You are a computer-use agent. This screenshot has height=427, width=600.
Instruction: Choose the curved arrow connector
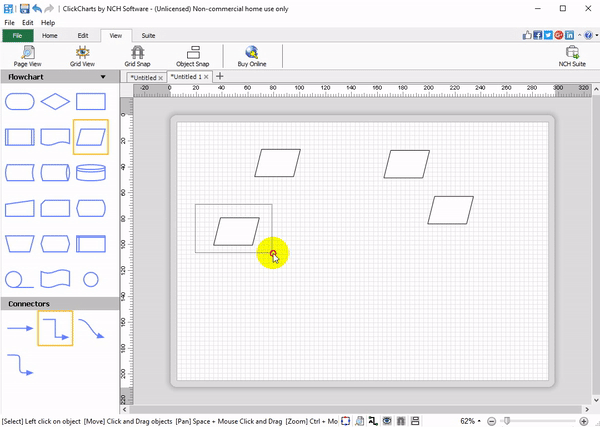click(91, 329)
